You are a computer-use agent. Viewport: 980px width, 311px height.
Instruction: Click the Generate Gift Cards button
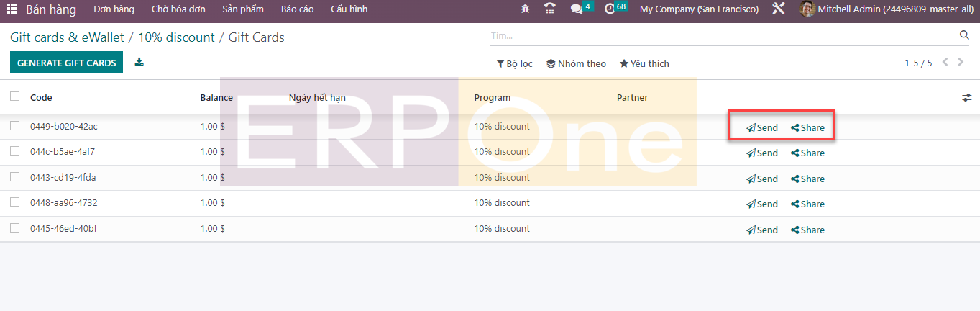point(66,63)
